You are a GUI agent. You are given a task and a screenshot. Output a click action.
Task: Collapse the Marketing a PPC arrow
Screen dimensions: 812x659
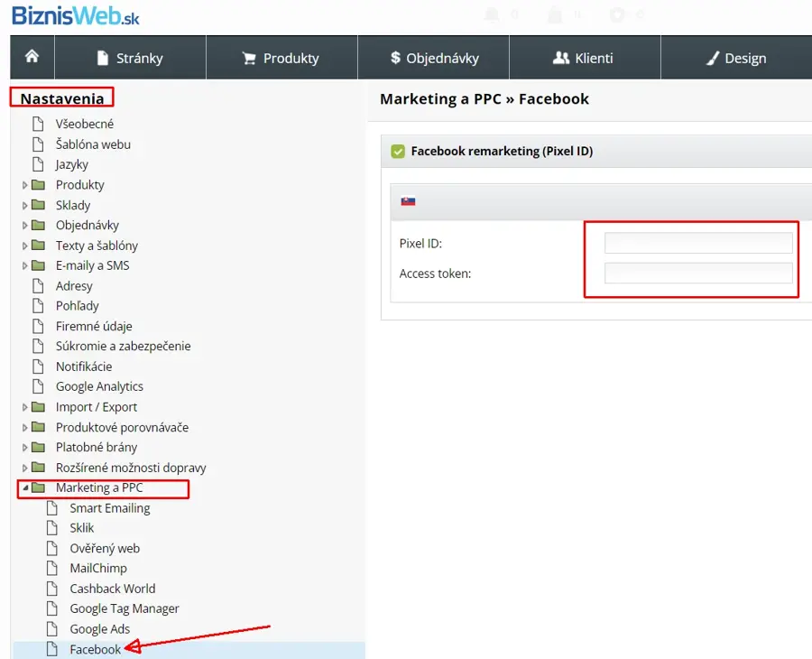(25, 487)
